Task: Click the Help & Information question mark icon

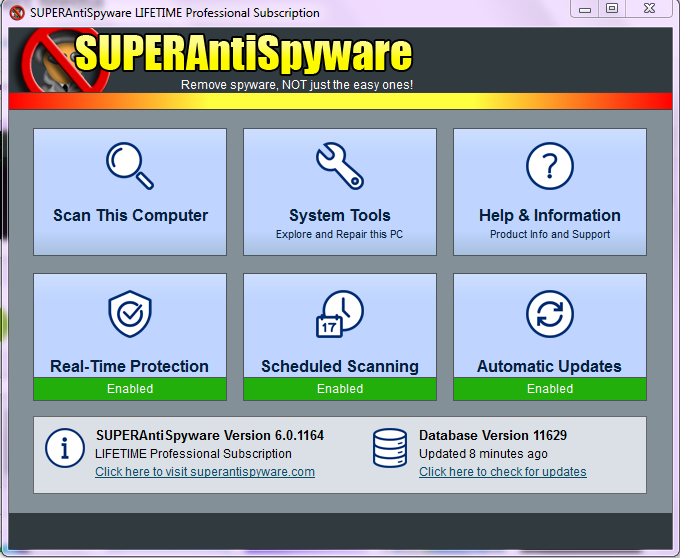Action: [x=549, y=166]
